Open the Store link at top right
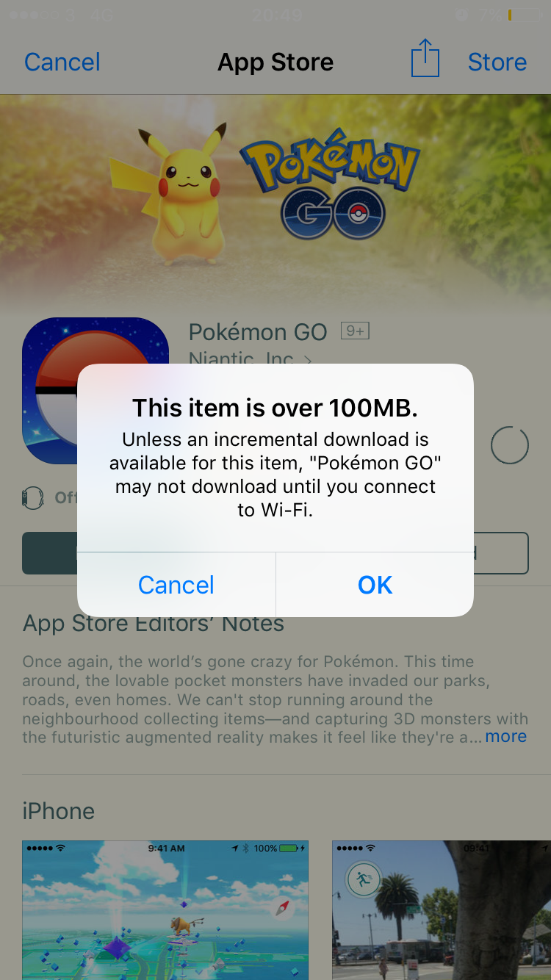Image resolution: width=551 pixels, height=980 pixels. [x=497, y=62]
